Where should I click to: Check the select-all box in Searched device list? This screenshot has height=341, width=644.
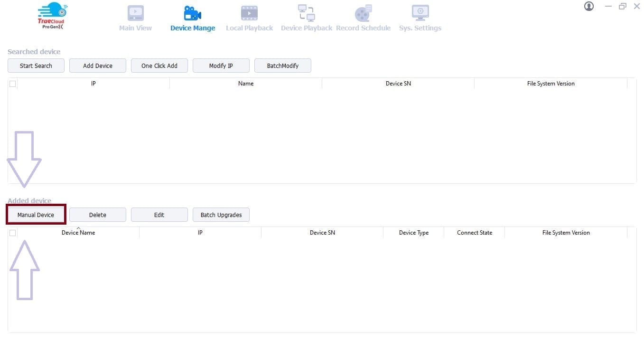[12, 84]
